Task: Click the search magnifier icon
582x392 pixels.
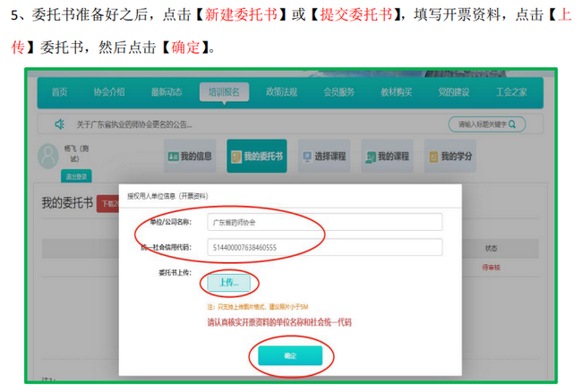Action: (x=518, y=124)
